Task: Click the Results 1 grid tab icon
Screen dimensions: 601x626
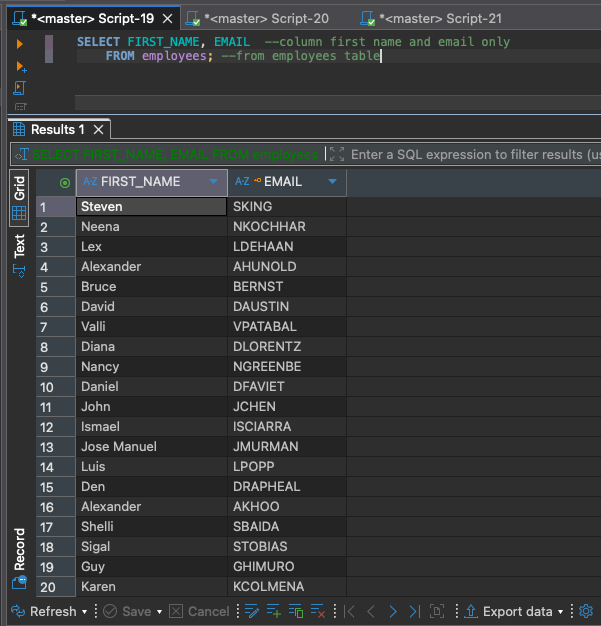Action: click(x=18, y=129)
